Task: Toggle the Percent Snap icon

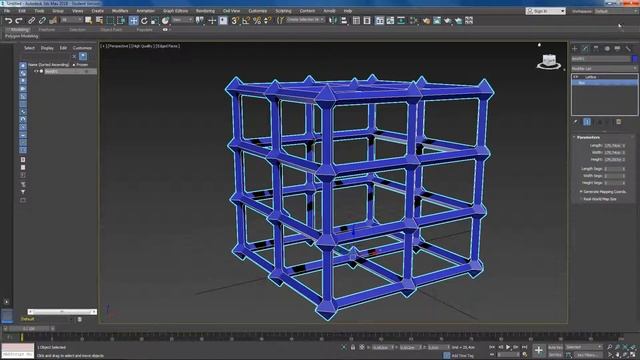Action: (257, 20)
